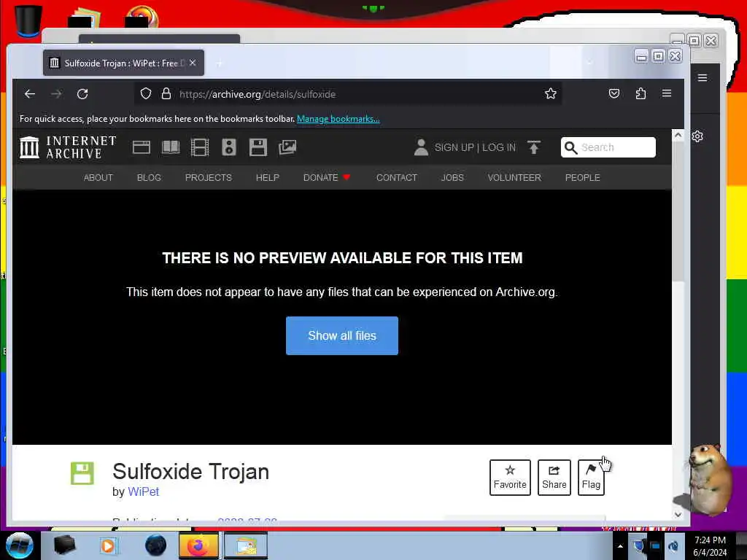Open Texts book icon
This screenshot has width=747, height=560.
click(171, 147)
